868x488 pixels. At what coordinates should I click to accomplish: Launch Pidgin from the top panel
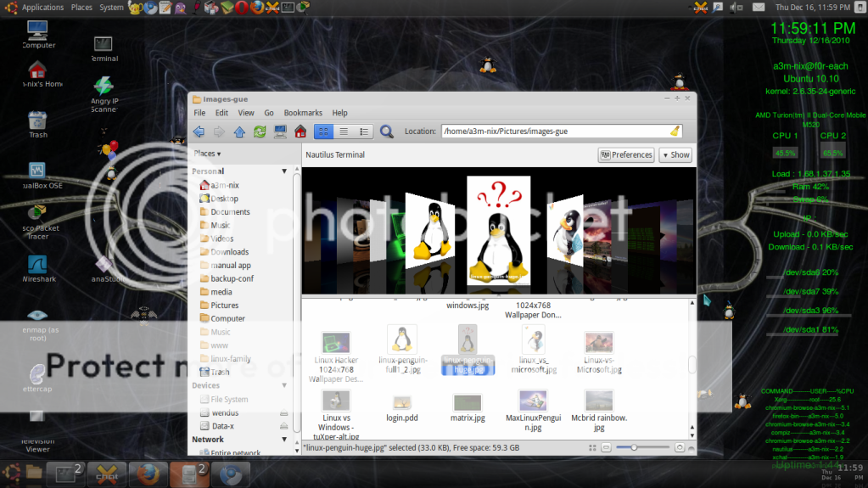coord(181,7)
